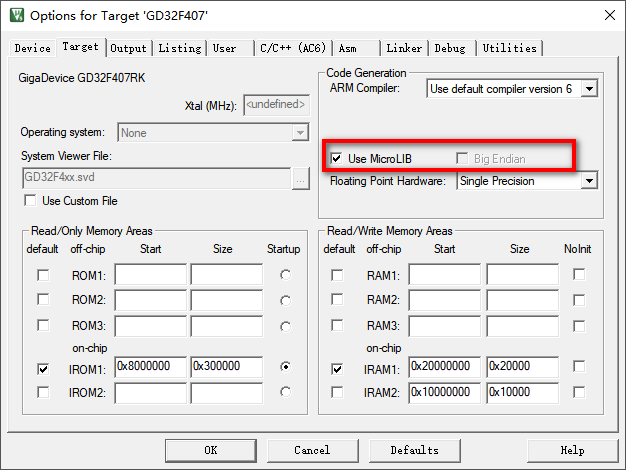626x470 pixels.
Task: Click the IROM1 Size field 0x300000
Action: (x=227, y=367)
